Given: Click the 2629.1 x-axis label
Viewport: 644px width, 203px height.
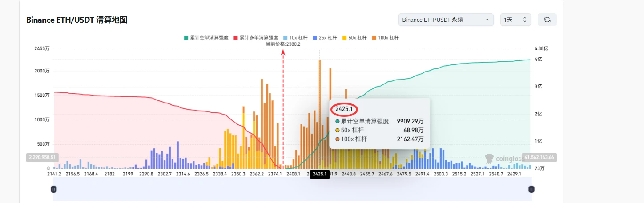Looking at the screenshot, I should (x=514, y=174).
